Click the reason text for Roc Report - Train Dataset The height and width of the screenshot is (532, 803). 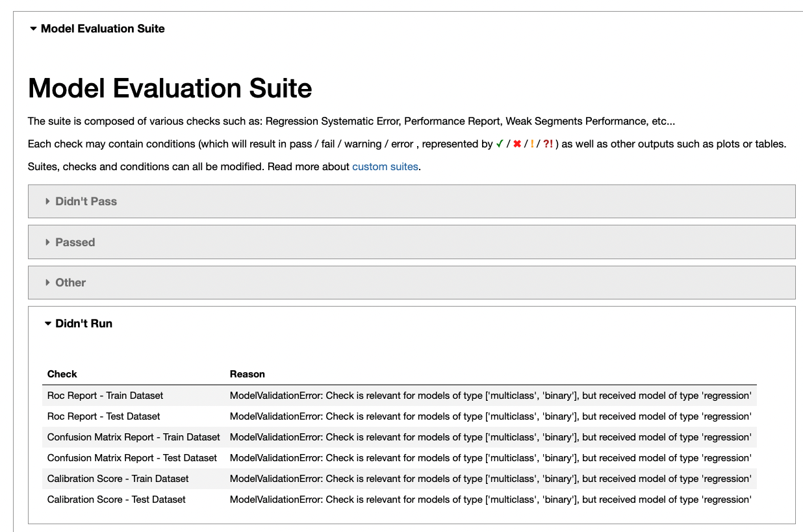[x=491, y=395]
